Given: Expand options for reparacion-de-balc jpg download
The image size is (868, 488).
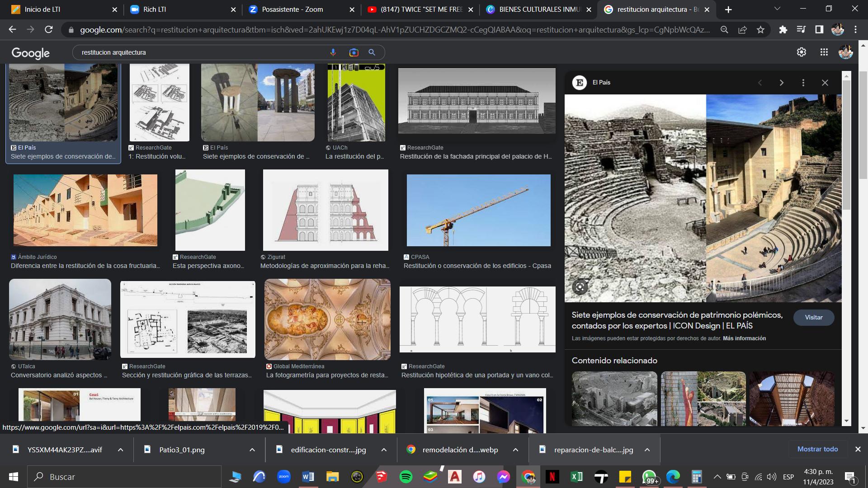Looking at the screenshot, I should [x=647, y=450].
